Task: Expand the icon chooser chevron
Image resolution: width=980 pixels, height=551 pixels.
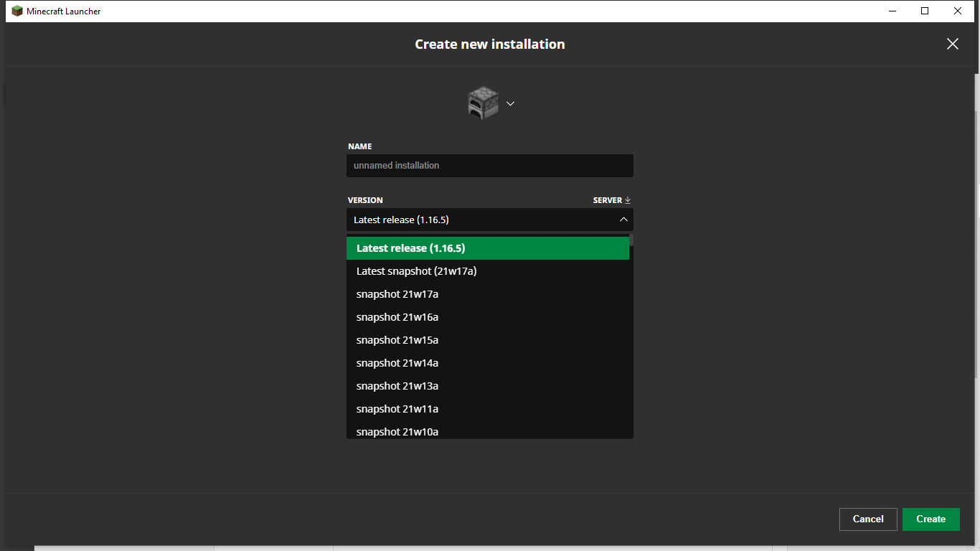Action: pos(510,103)
